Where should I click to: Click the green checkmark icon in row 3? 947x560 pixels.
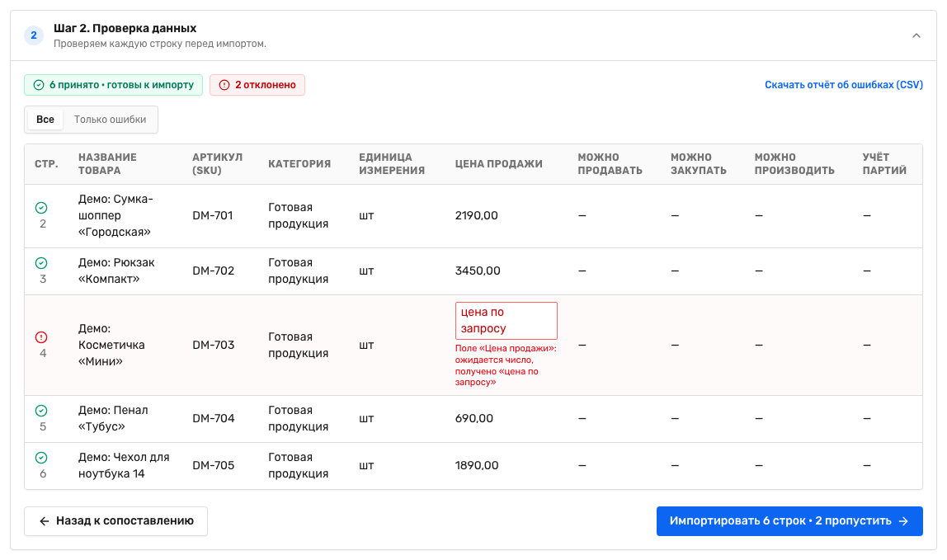(x=41, y=263)
